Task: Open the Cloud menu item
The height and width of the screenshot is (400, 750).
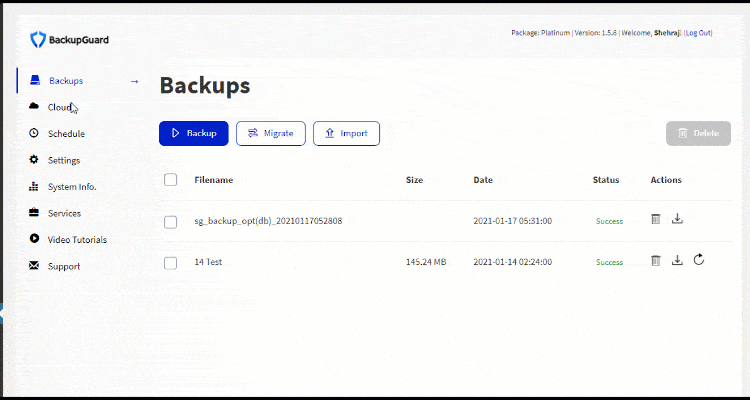Action: [x=60, y=108]
